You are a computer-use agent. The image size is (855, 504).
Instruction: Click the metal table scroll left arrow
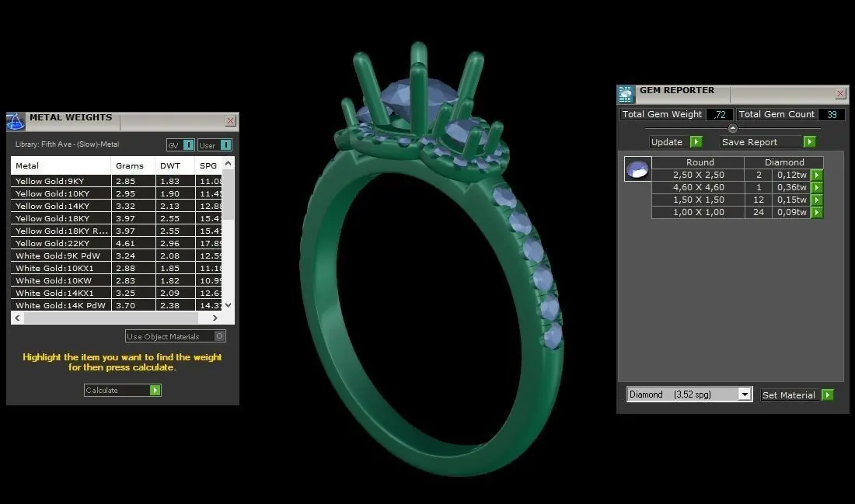17,318
